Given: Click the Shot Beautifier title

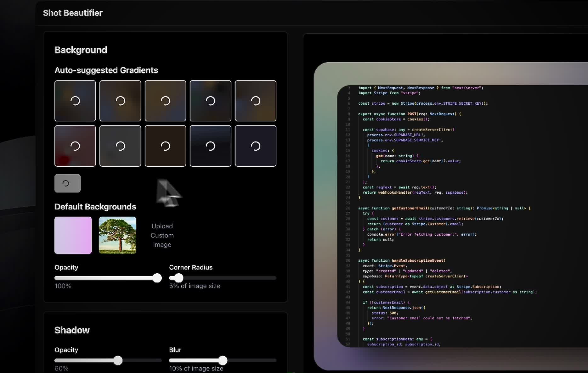Looking at the screenshot, I should point(73,13).
